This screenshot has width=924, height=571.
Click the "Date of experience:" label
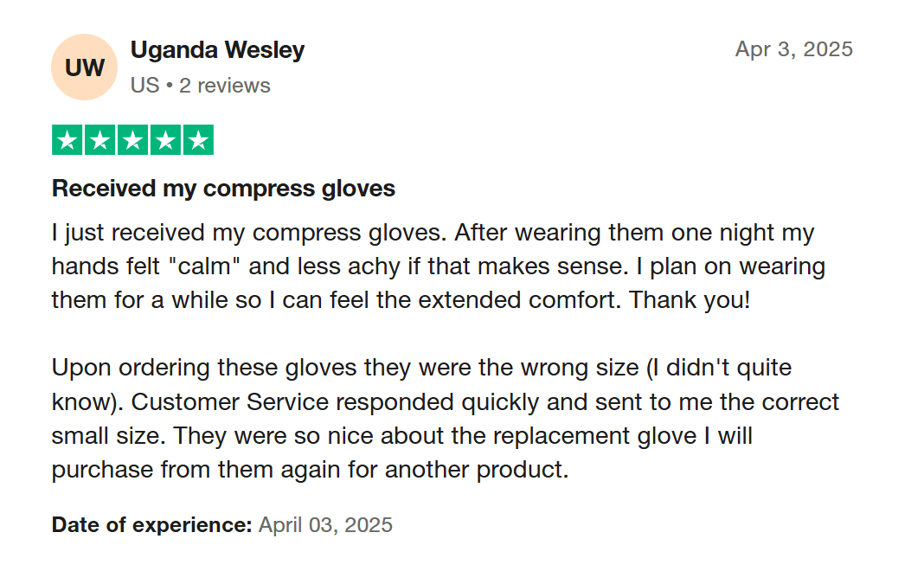point(151,524)
